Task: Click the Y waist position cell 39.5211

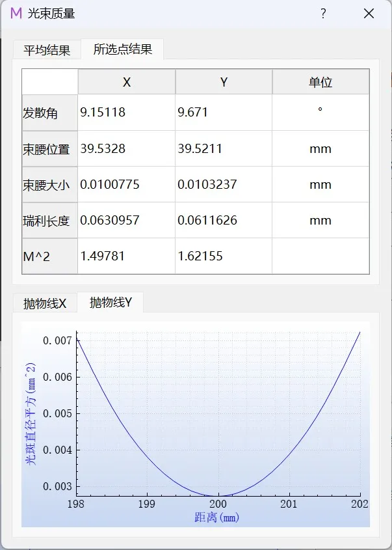Action: [224, 149]
